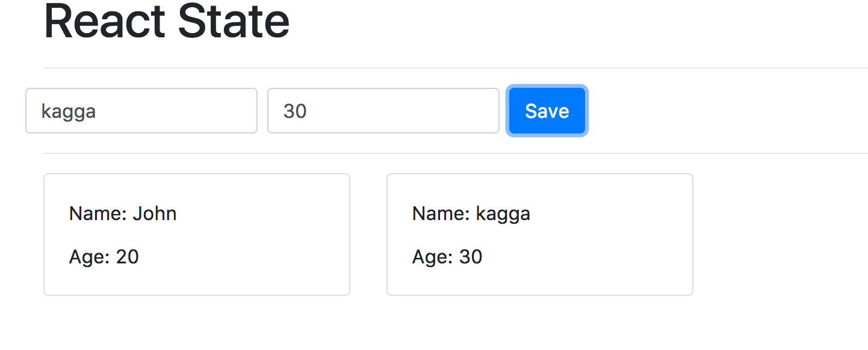Focus the age input showing 30

click(383, 111)
